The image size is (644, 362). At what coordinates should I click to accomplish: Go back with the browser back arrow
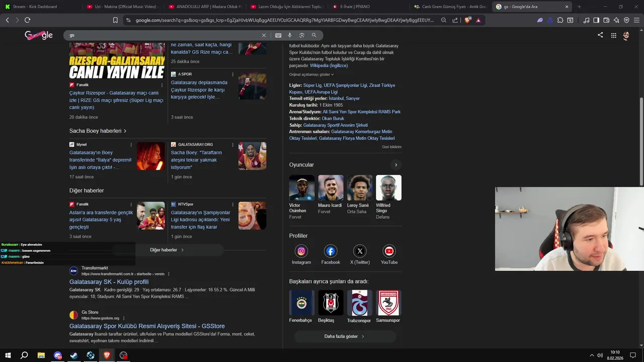click(x=7, y=20)
